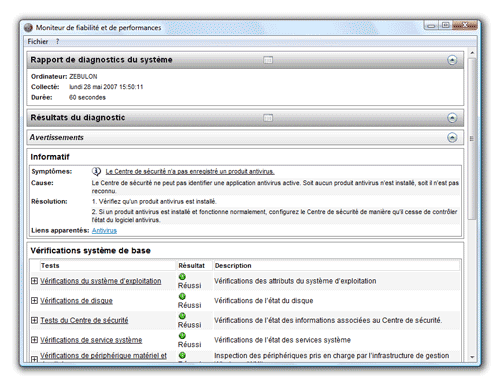Click green status icon for système d'exploitation
The image size is (500, 387).
(x=182, y=277)
